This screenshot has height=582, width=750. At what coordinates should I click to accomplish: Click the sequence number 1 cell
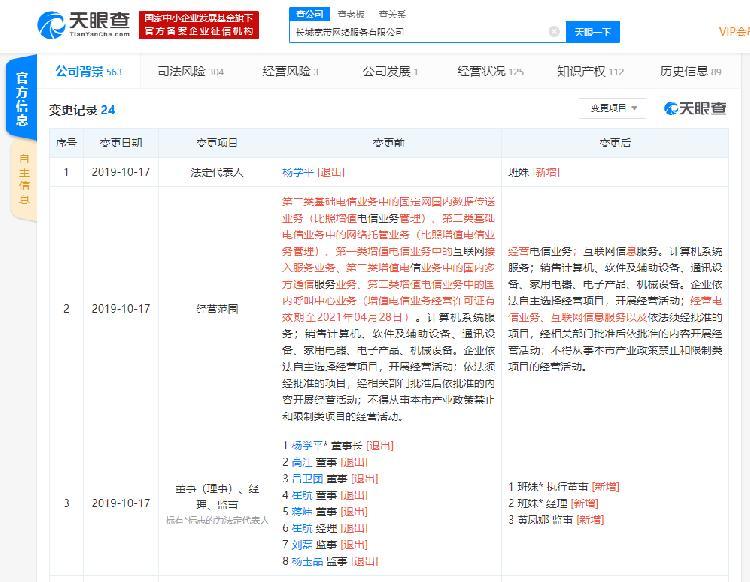[66, 172]
